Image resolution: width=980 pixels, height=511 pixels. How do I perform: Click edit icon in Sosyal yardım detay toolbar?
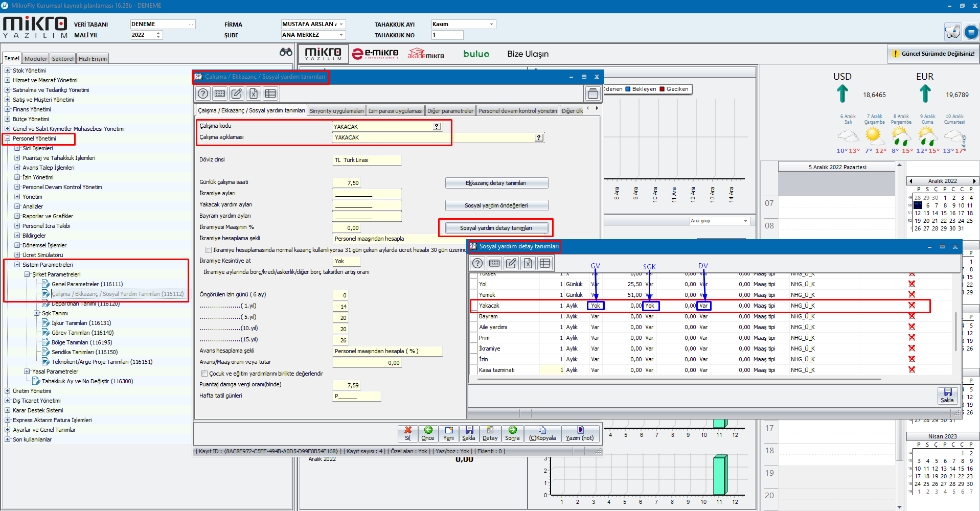(511, 263)
